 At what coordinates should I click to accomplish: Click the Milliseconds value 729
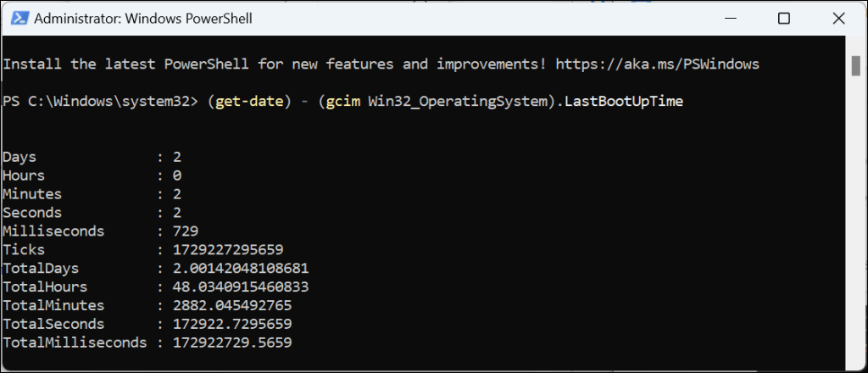(185, 231)
